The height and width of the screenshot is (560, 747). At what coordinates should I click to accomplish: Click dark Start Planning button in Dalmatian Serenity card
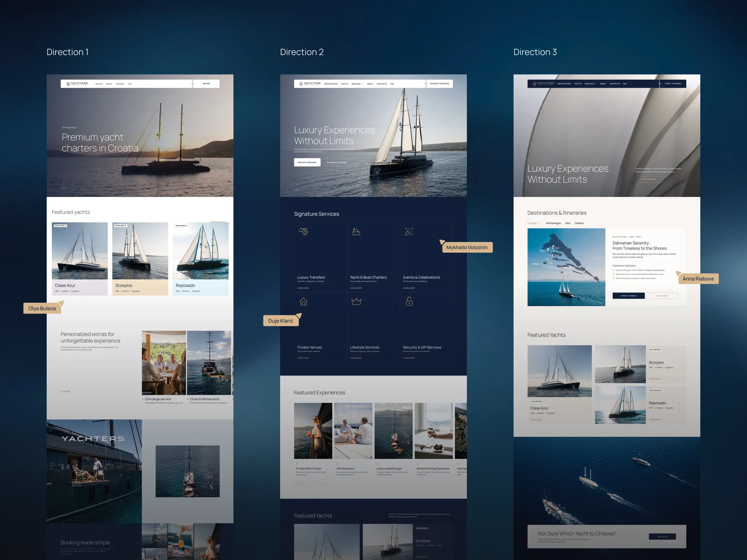628,296
